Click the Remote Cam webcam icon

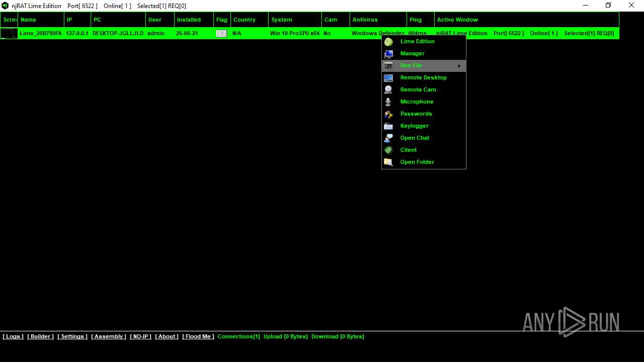[388, 90]
